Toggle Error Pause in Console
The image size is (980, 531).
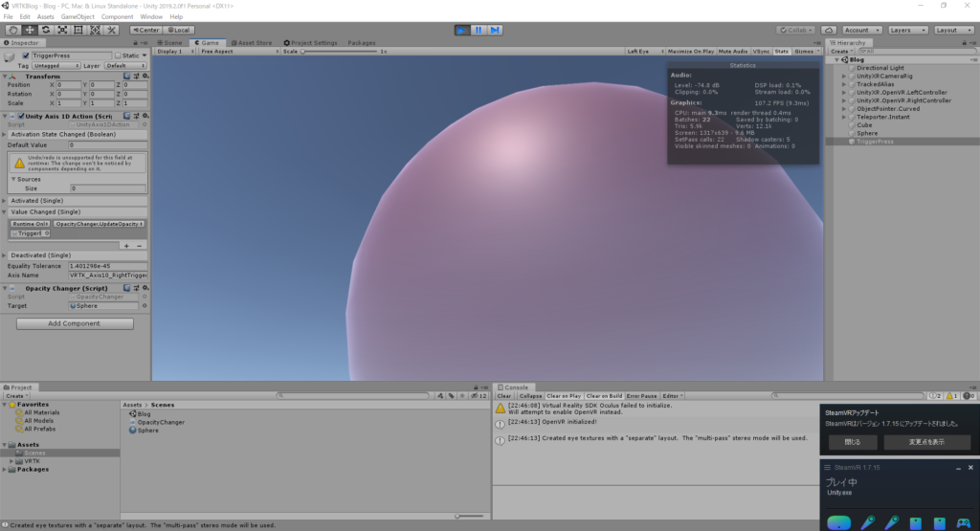pos(641,396)
